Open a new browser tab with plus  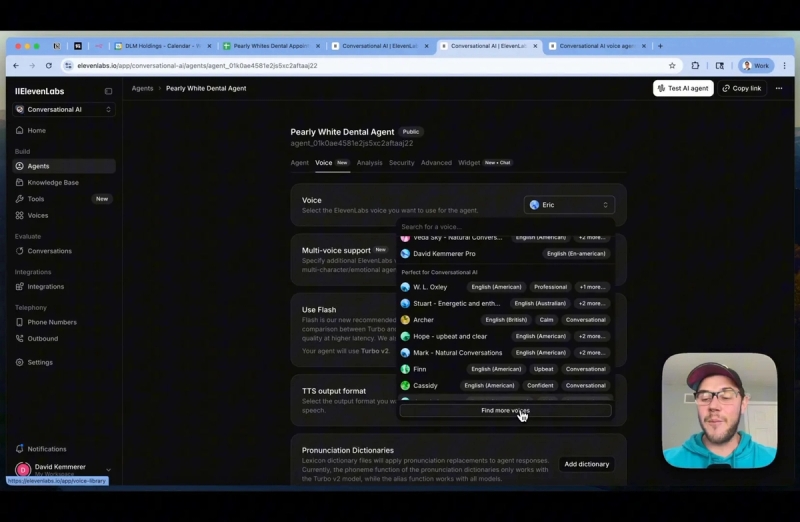tap(660, 46)
